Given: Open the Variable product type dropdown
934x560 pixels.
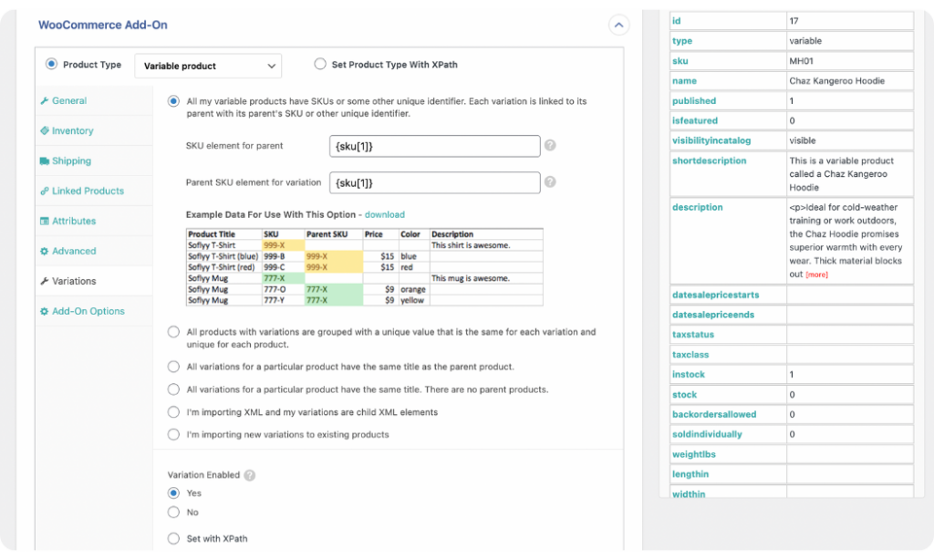Looking at the screenshot, I should point(208,67).
